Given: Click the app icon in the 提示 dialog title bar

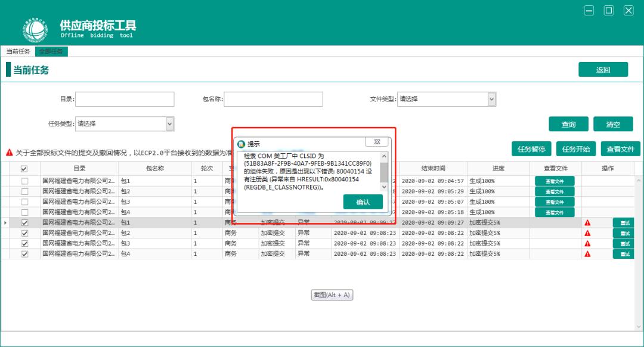Looking at the screenshot, I should coord(241,141).
